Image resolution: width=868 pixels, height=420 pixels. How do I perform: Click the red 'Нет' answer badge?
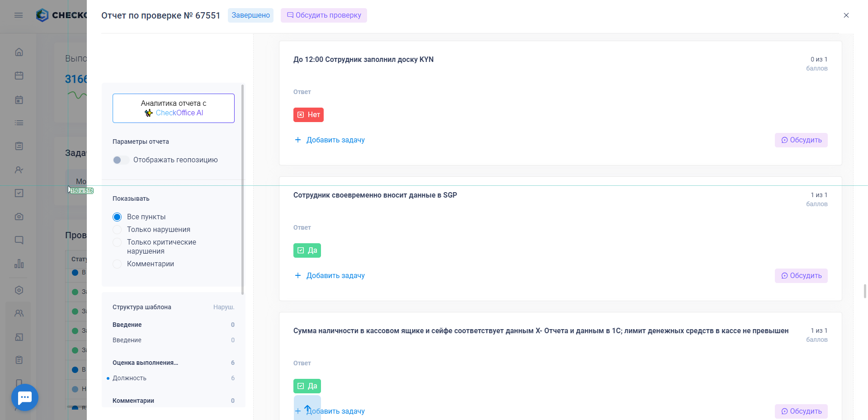click(308, 115)
